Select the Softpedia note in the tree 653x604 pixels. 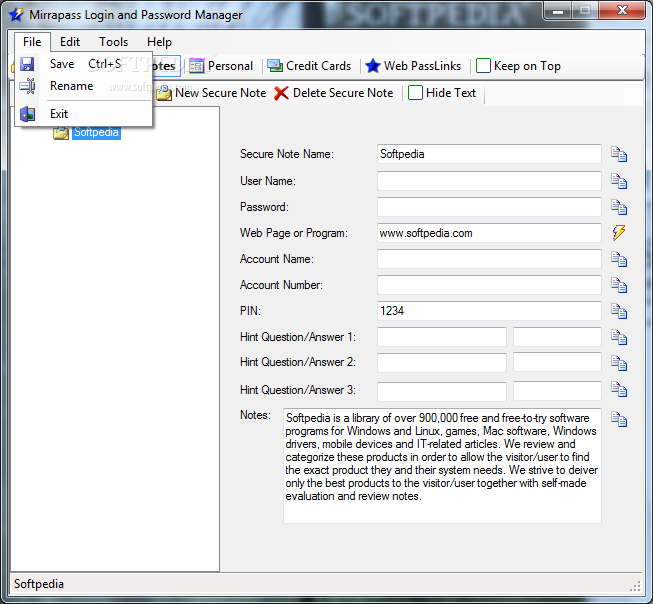[96, 132]
